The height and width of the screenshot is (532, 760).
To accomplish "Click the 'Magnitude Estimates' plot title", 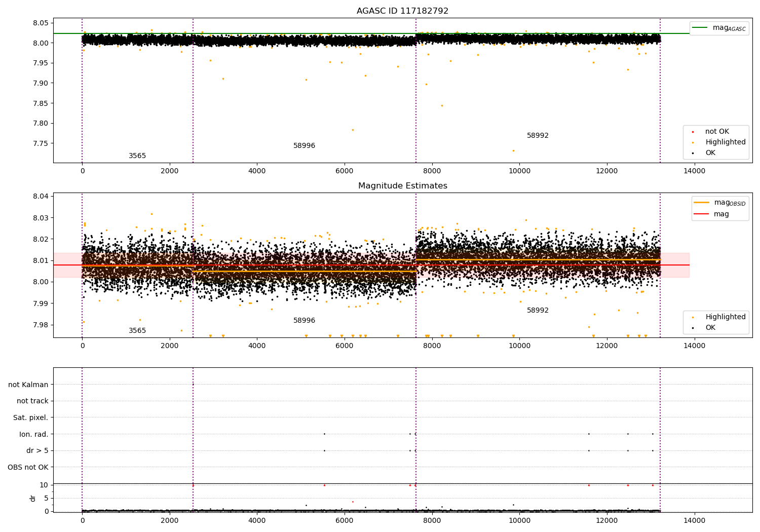I will coord(402,186).
